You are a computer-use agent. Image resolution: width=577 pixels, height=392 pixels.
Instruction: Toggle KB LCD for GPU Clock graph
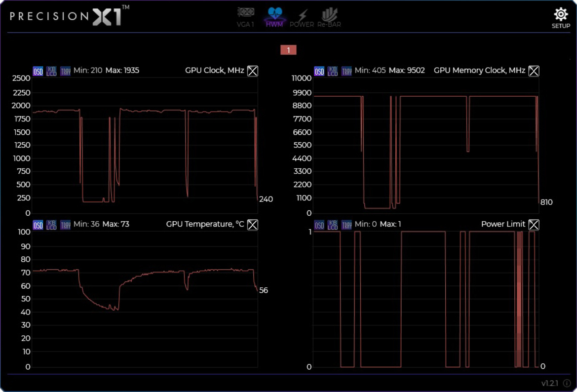(x=51, y=71)
